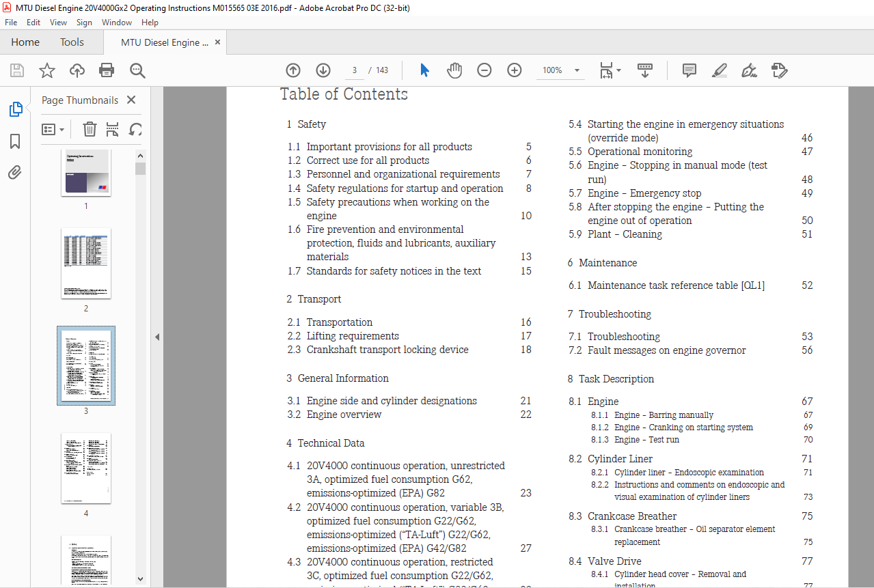Click 'Standards for safety notices in the text'

pyautogui.click(x=394, y=271)
